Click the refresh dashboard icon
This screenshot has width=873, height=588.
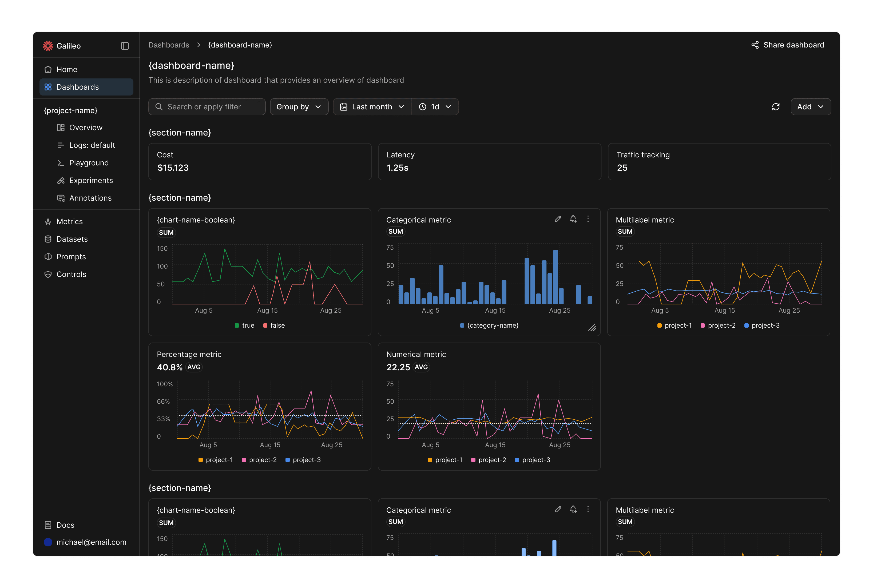[776, 107]
